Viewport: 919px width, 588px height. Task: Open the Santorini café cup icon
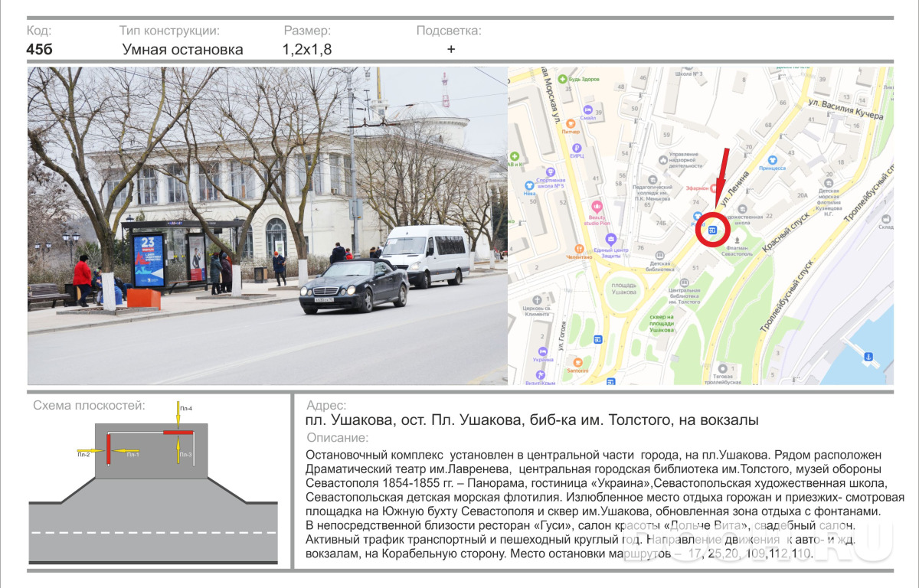pos(578,361)
